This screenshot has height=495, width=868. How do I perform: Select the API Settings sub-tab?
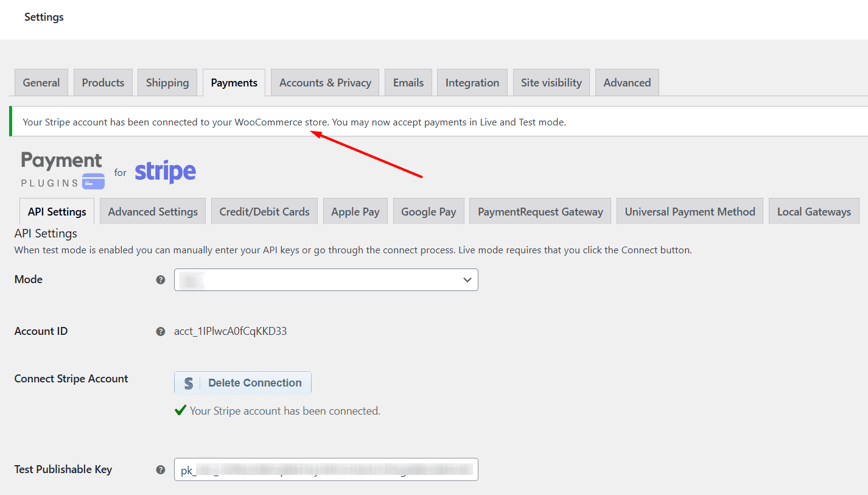(x=57, y=211)
